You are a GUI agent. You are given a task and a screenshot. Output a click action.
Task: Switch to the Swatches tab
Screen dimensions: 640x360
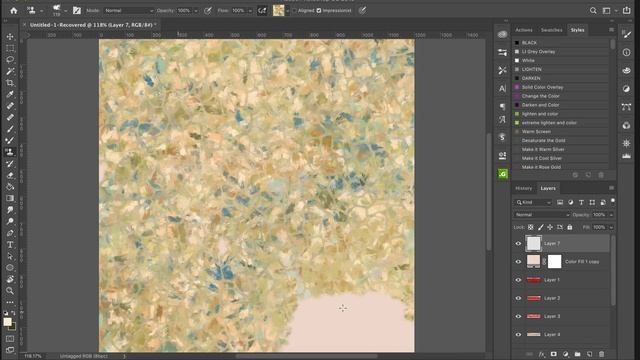click(551, 30)
